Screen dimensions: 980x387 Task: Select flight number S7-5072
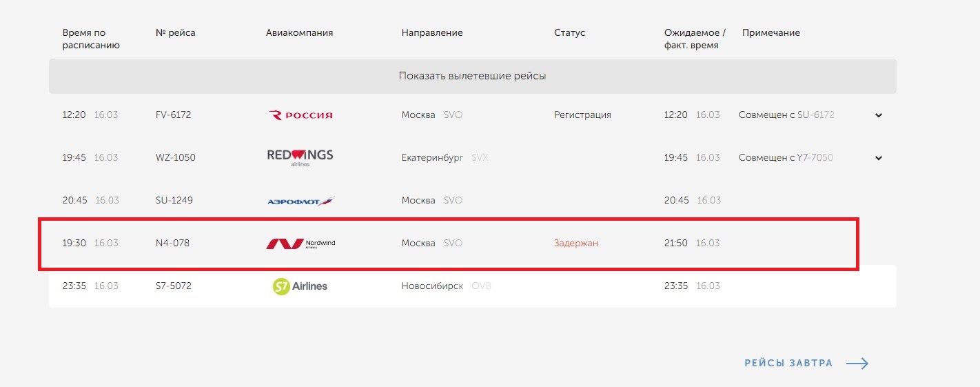(x=174, y=286)
